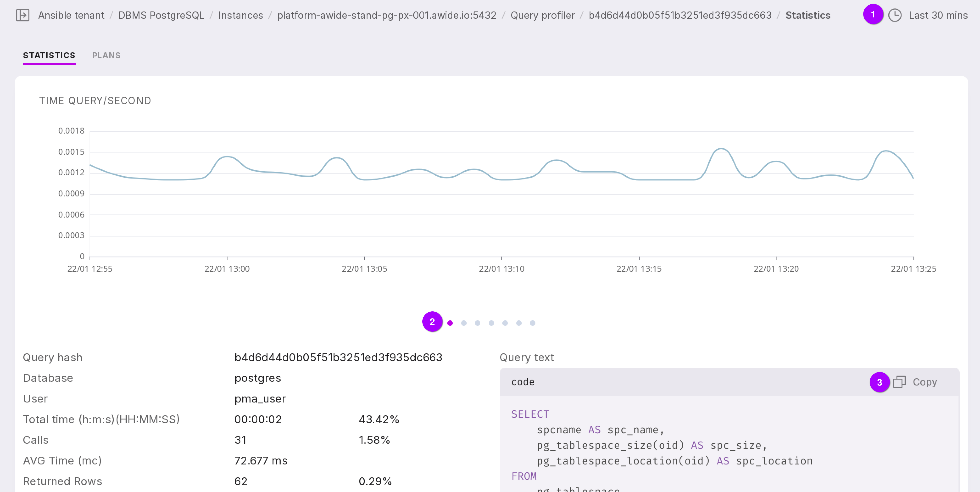Open DBMS PostgreSQL breadcrumb link
Viewport: 980px width, 492px height.
[x=161, y=15]
